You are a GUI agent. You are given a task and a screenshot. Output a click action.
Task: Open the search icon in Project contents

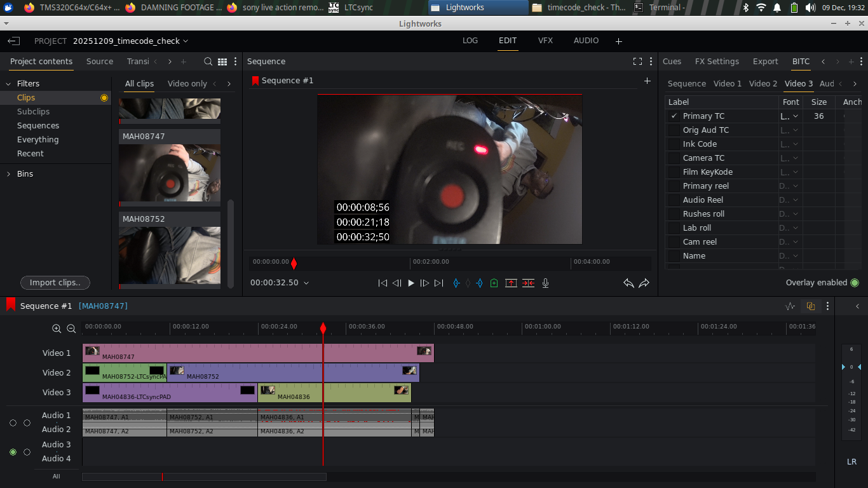point(208,62)
